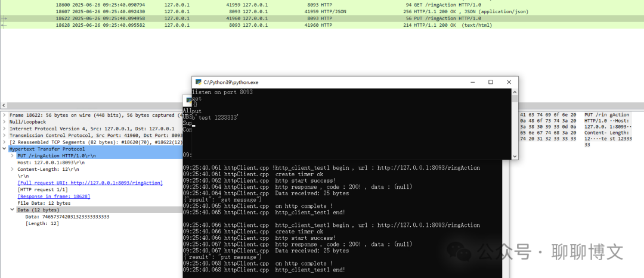Select the Host: 127.0.0.1:8093 detail line
Viewport: 644px width, 278px height.
pos(51,163)
